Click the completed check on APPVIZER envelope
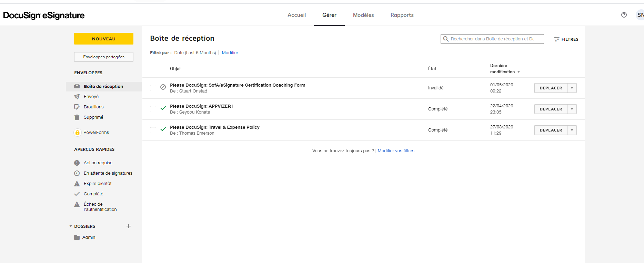 163,108
